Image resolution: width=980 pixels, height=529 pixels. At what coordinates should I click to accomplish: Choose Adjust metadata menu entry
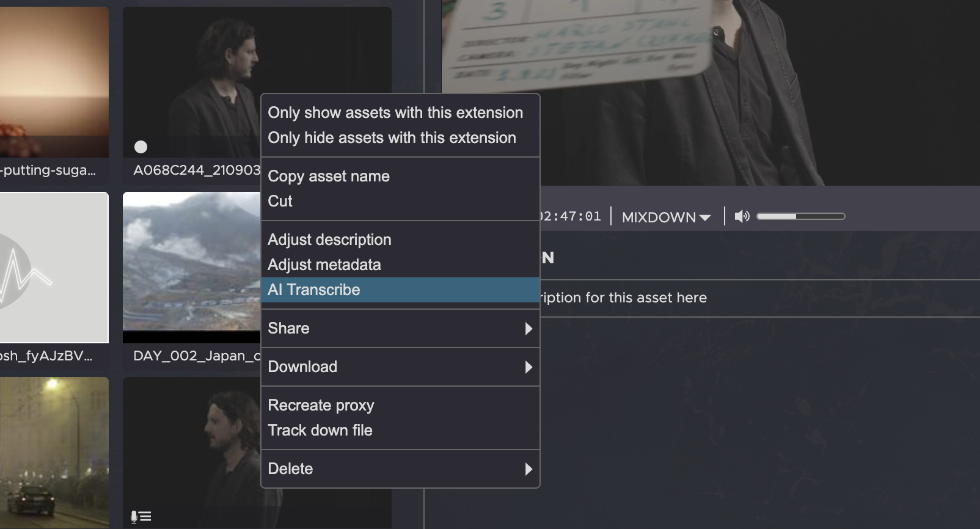pos(324,264)
